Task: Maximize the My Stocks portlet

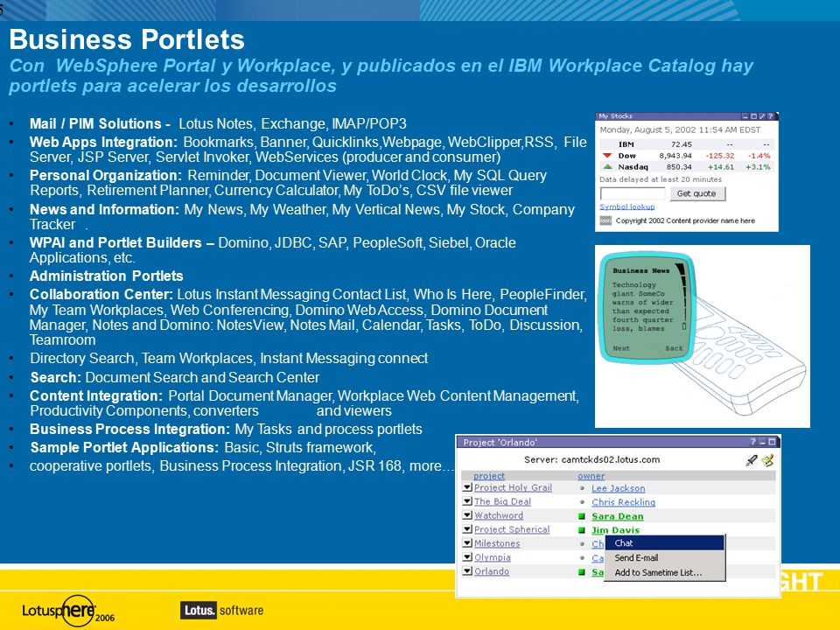Action: click(753, 116)
